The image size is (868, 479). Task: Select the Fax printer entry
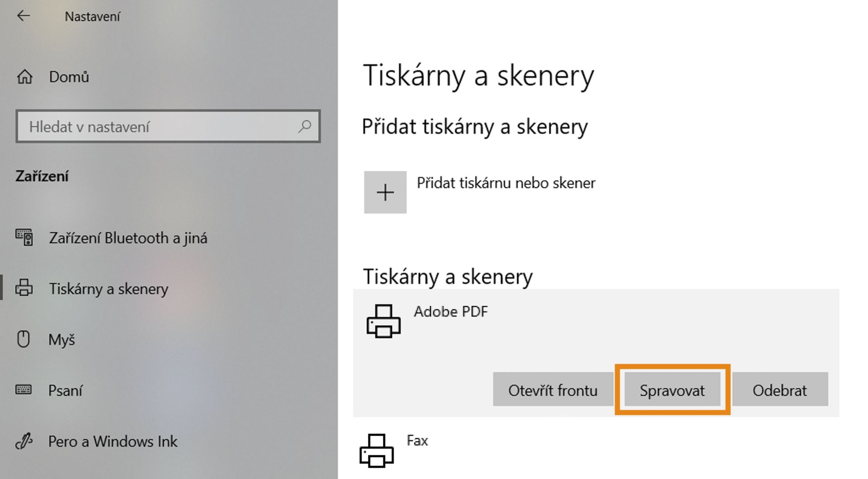[417, 440]
